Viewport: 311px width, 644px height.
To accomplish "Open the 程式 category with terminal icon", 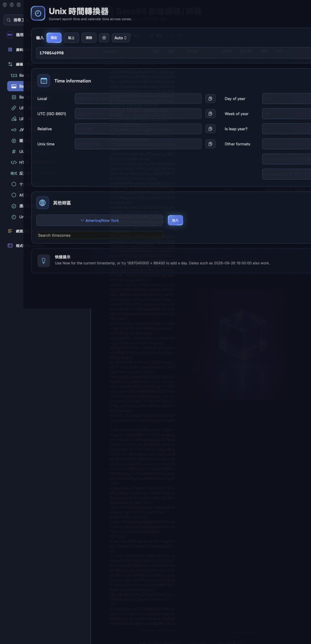I will click(x=15, y=245).
